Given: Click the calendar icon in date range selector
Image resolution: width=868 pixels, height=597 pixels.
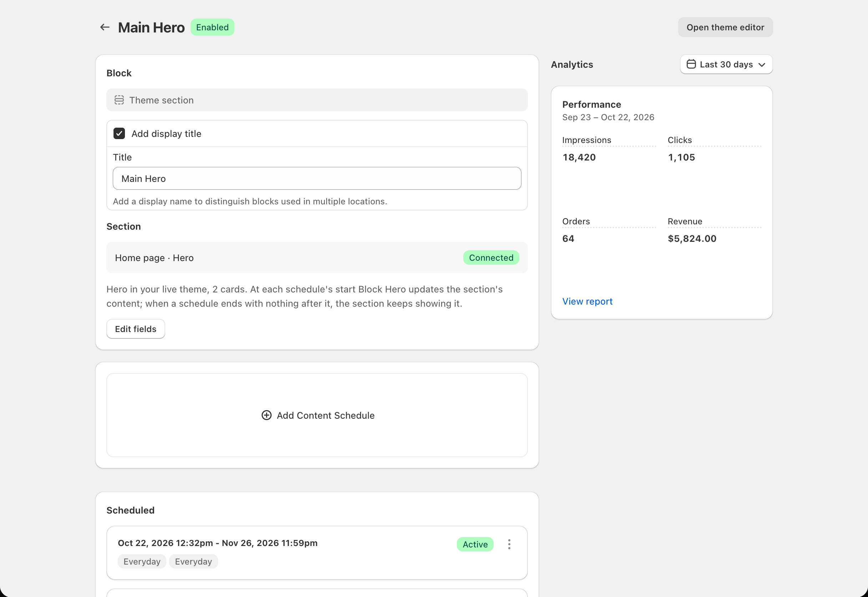Looking at the screenshot, I should click(x=691, y=64).
